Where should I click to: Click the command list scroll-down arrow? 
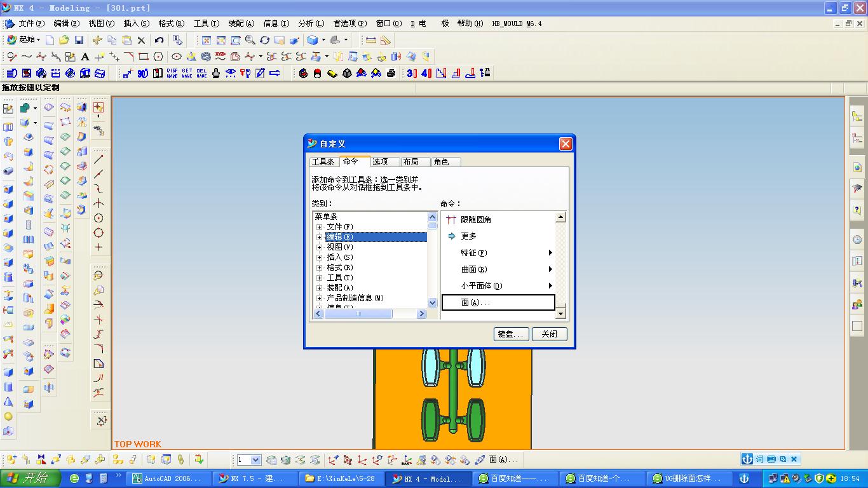tap(560, 313)
